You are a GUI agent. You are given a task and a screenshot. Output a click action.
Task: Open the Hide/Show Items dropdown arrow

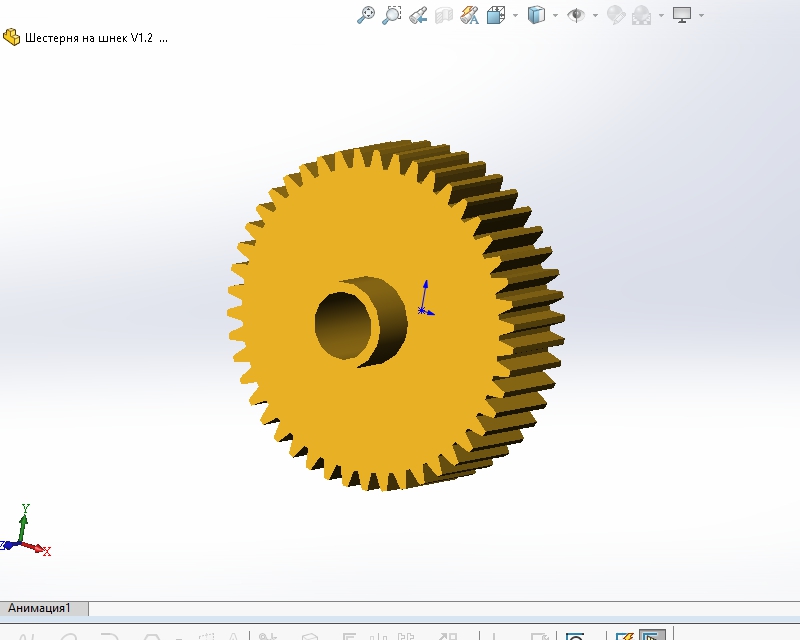[x=595, y=15]
